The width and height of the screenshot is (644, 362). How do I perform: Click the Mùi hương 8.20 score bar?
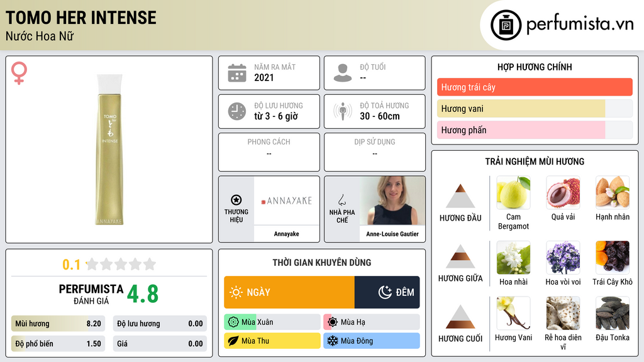pos(58,324)
